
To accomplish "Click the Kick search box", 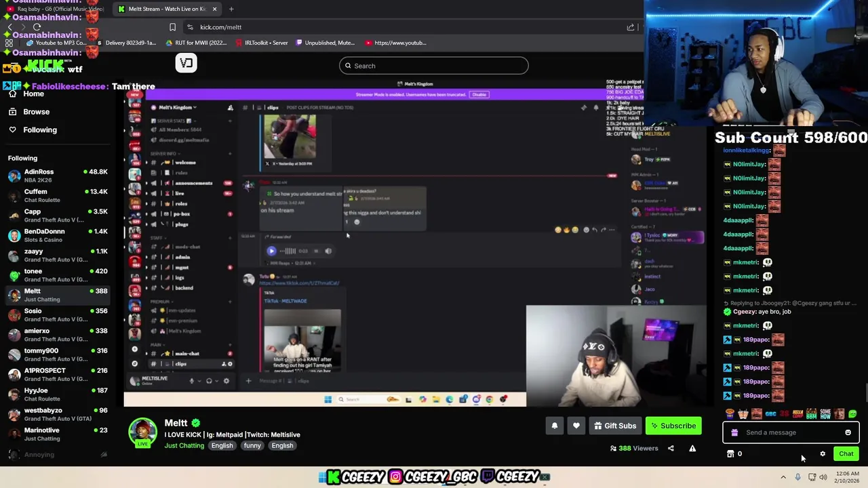I will [x=434, y=66].
